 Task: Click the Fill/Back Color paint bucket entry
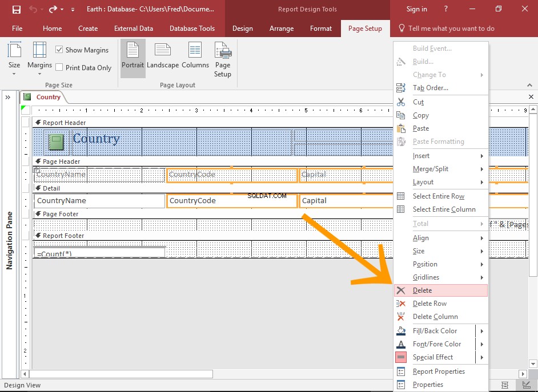click(435, 331)
